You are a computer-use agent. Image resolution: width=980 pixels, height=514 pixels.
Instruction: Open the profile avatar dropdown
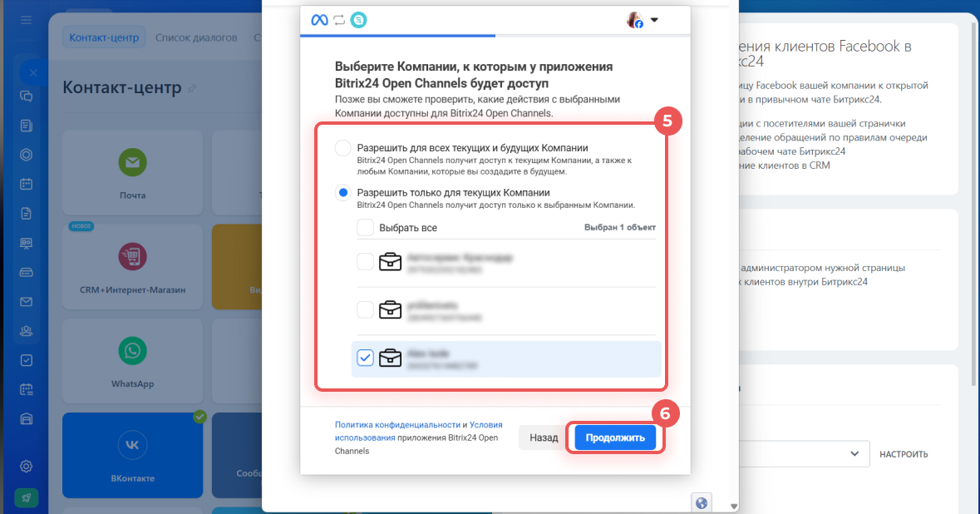click(643, 20)
